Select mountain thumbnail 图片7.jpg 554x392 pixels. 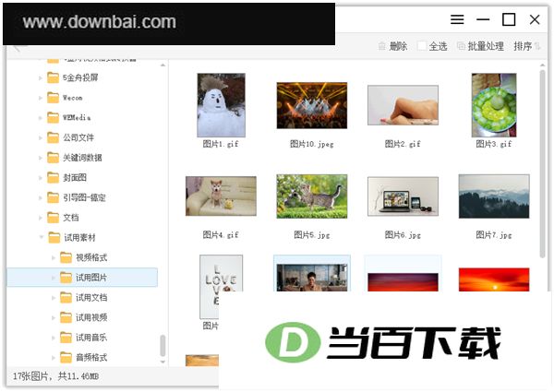pos(494,196)
